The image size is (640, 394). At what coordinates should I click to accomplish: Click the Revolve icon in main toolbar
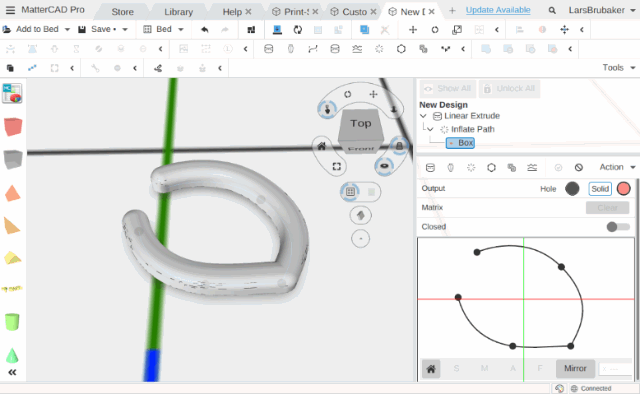pos(291,49)
